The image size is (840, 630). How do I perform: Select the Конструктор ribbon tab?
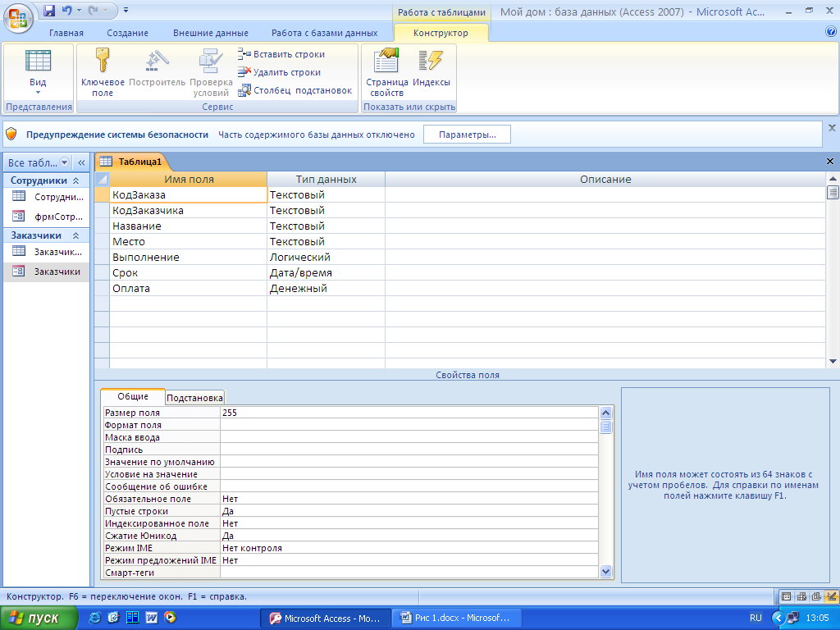[x=441, y=33]
